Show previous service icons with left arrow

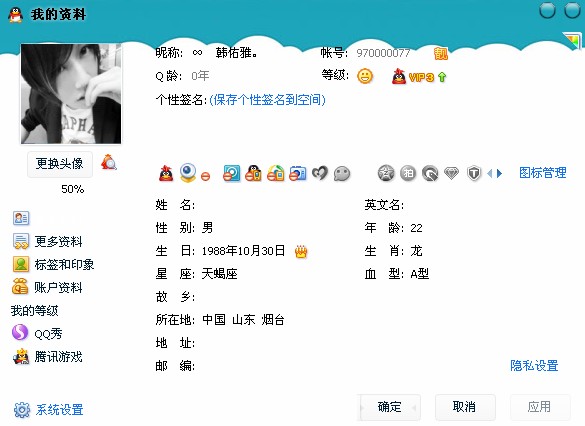[490, 173]
